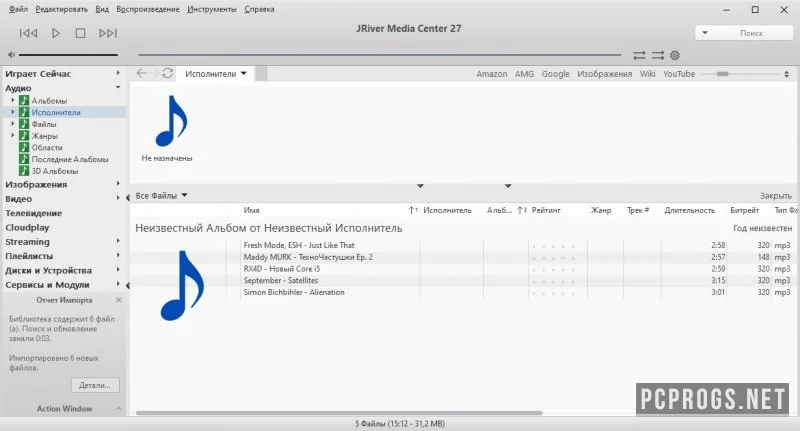This screenshot has width=800, height=431.
Task: Sort by the Имя column header
Action: (252, 210)
